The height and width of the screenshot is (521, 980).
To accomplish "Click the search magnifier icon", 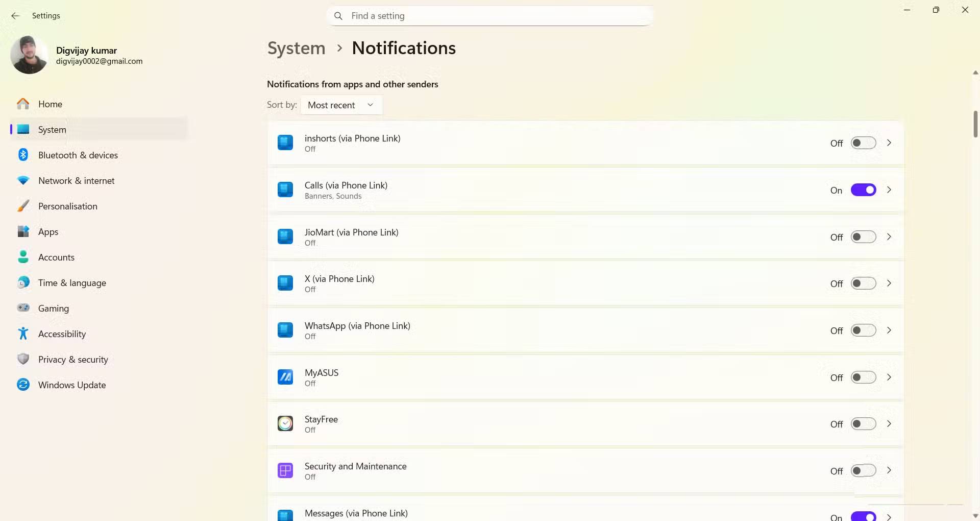I will 338,16.
